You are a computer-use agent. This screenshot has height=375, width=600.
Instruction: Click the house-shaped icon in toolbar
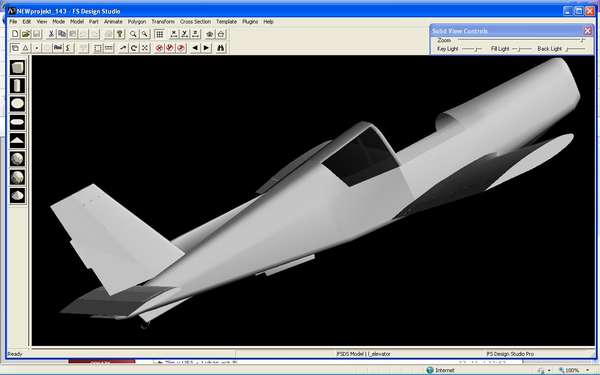[221, 34]
